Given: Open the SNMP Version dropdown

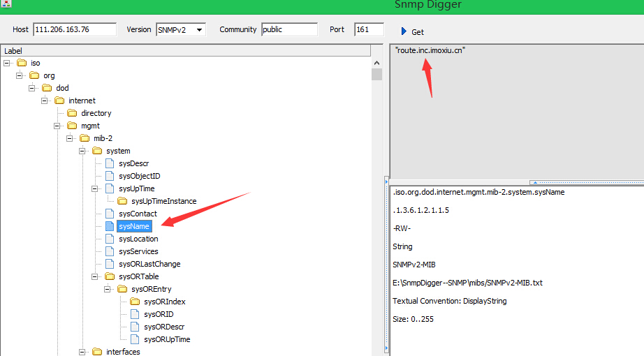Looking at the screenshot, I should coord(199,29).
